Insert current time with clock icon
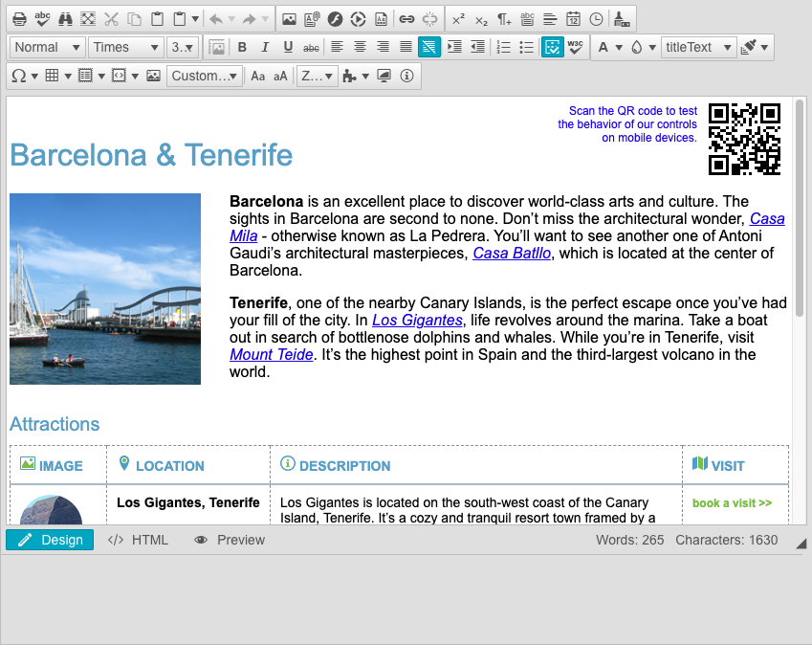 tap(596, 20)
